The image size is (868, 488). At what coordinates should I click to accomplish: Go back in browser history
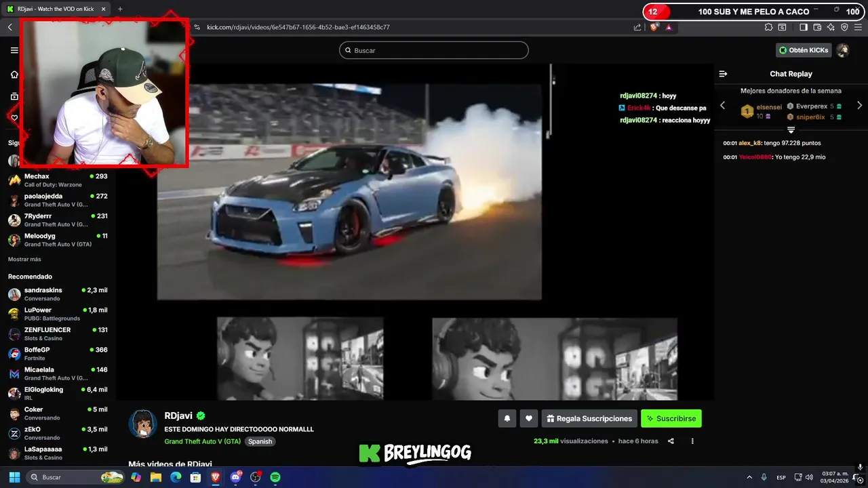[x=10, y=27]
